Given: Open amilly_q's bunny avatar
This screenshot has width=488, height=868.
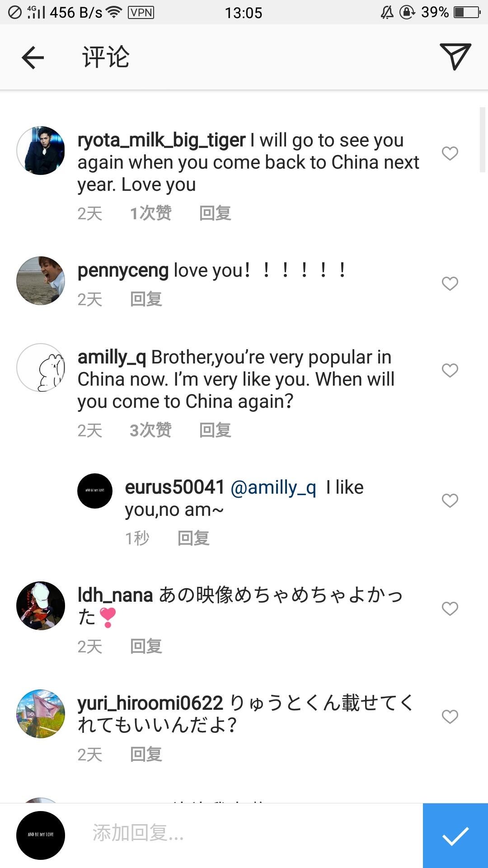Looking at the screenshot, I should [x=41, y=368].
